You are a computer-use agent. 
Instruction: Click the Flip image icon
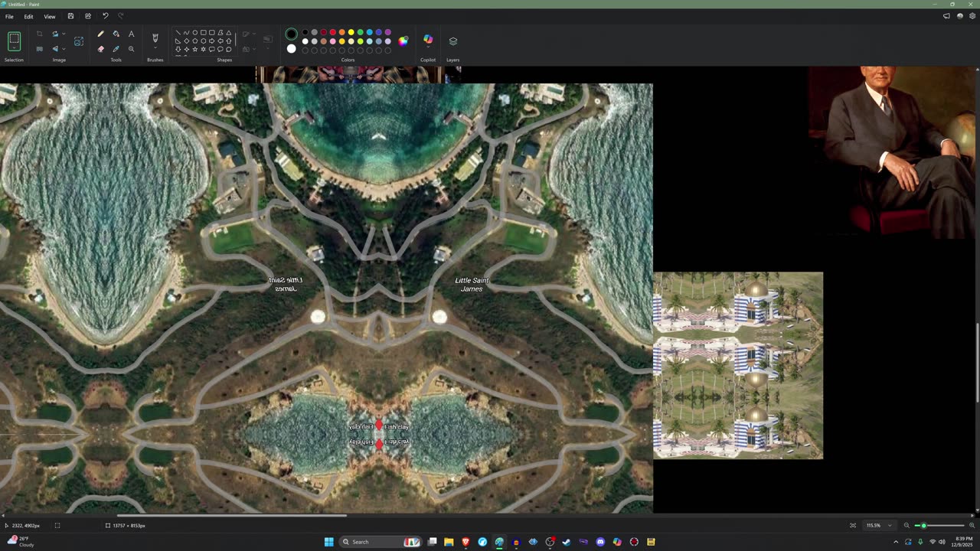(x=54, y=49)
